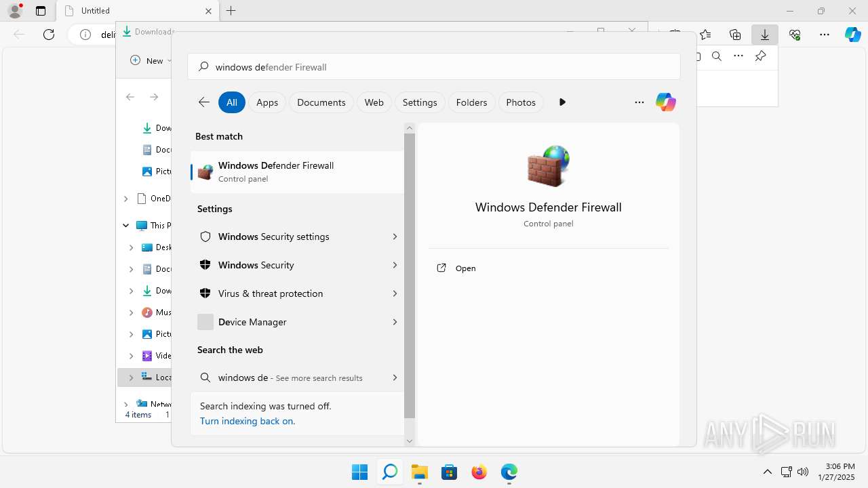
Task: Open Device Manager search result
Action: pyautogui.click(x=297, y=322)
